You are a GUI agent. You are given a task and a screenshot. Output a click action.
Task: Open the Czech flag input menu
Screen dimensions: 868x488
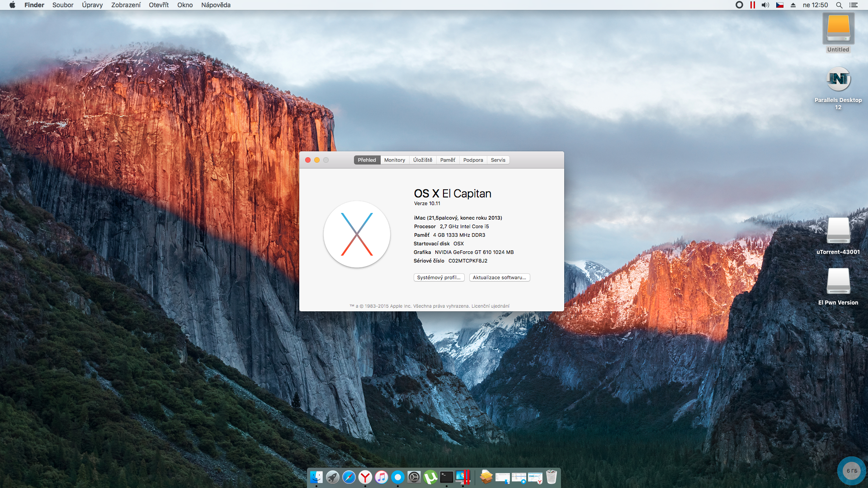point(780,5)
